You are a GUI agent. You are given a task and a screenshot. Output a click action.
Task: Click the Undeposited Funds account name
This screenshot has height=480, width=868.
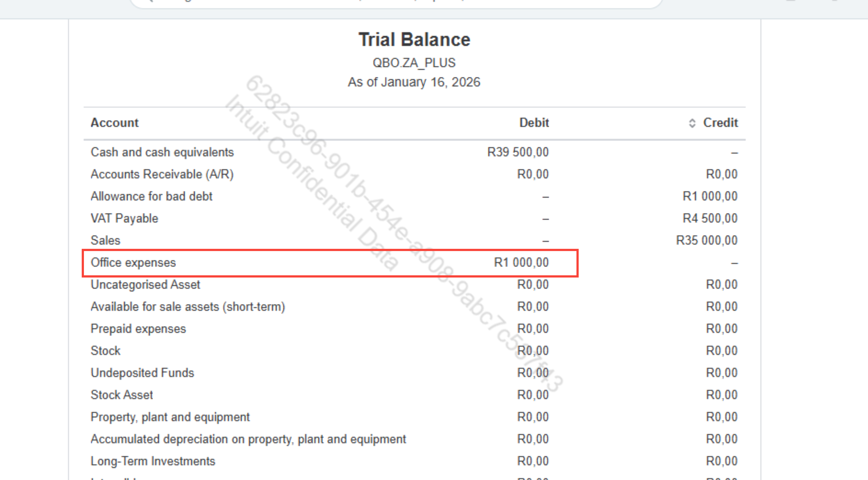pos(142,373)
